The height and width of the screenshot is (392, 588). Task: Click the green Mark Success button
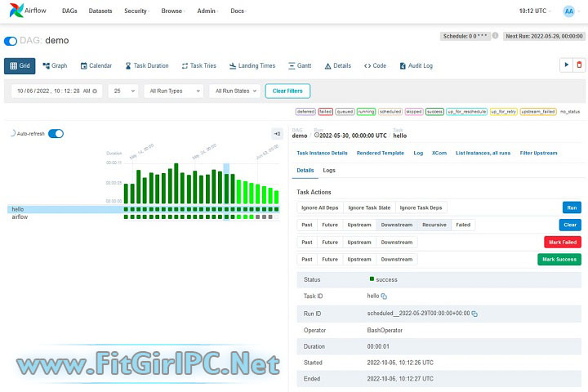pyautogui.click(x=559, y=260)
